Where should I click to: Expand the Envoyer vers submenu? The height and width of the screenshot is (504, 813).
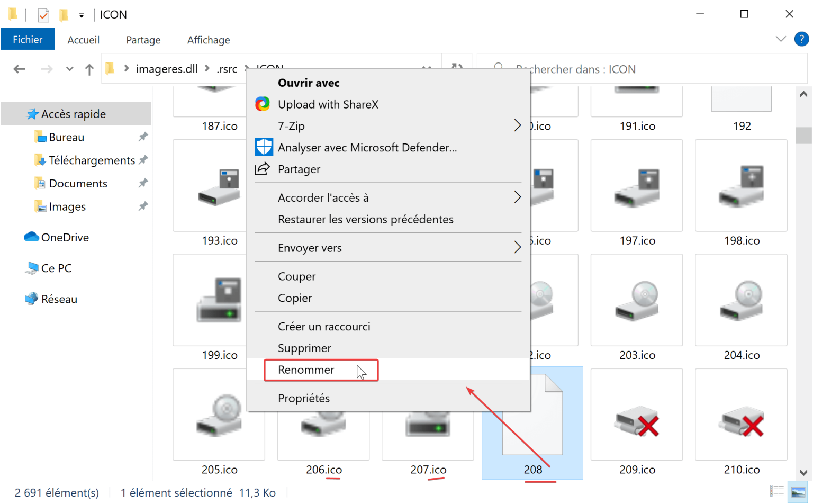[518, 247]
